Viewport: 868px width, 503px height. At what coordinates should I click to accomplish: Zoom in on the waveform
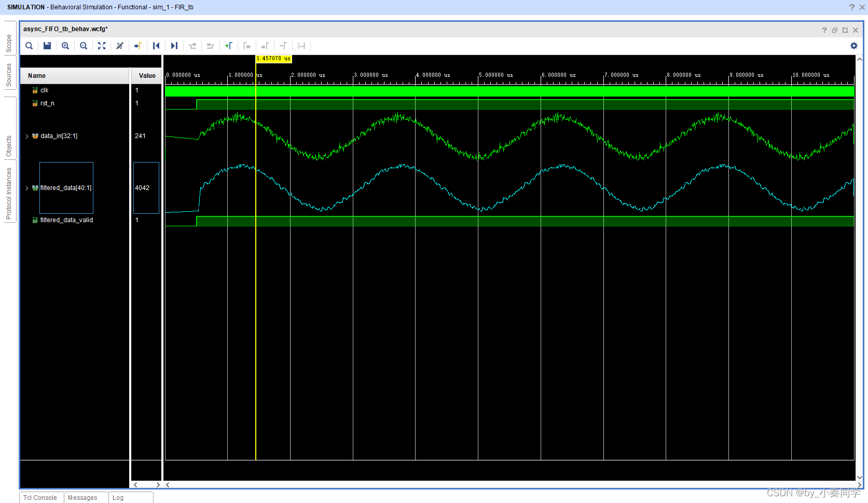pos(65,46)
